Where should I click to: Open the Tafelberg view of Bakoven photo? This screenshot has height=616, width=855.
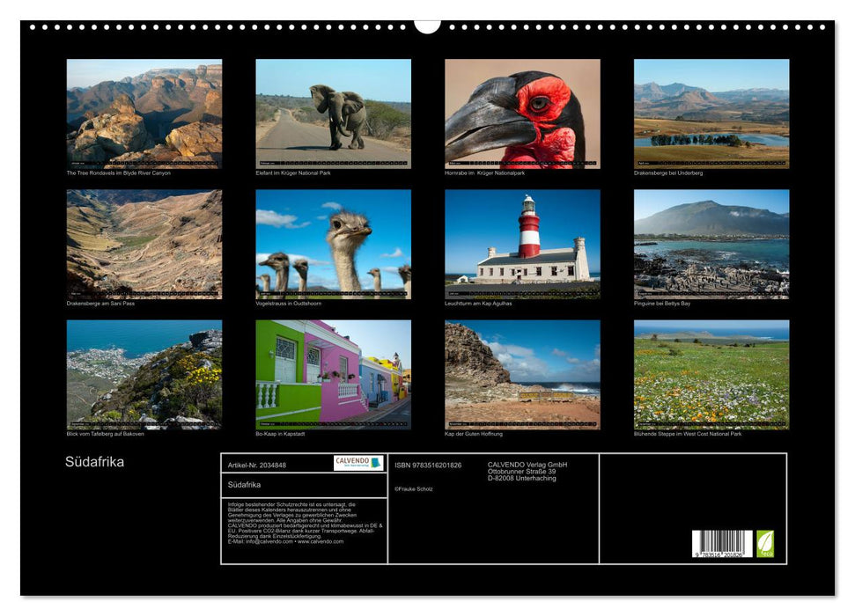point(144,374)
